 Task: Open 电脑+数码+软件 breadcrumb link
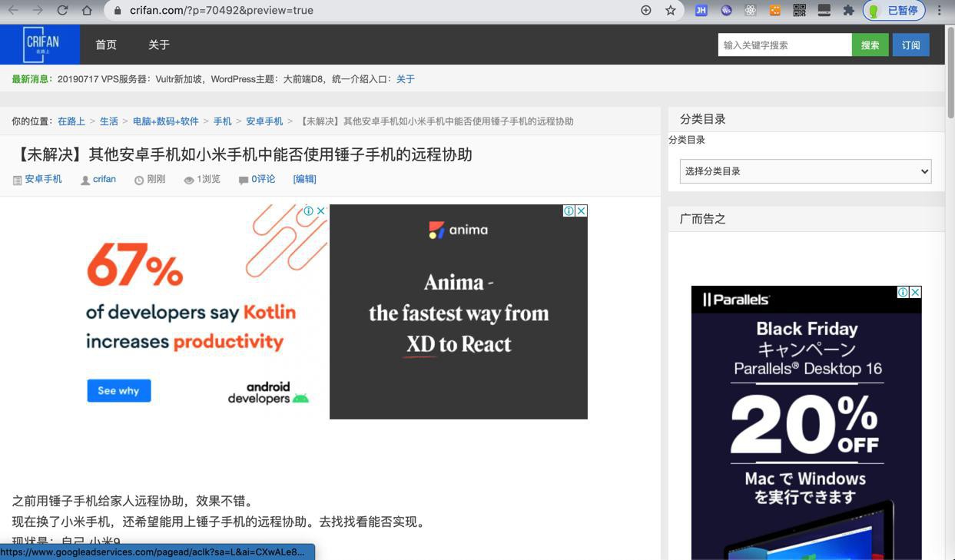(x=166, y=121)
